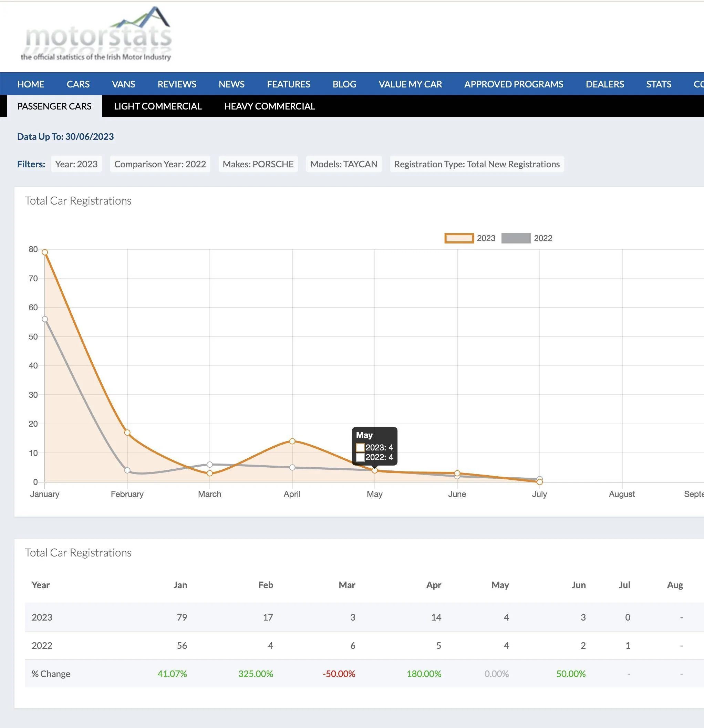Click the 2023 March data point
This screenshot has height=728, width=704.
point(210,473)
